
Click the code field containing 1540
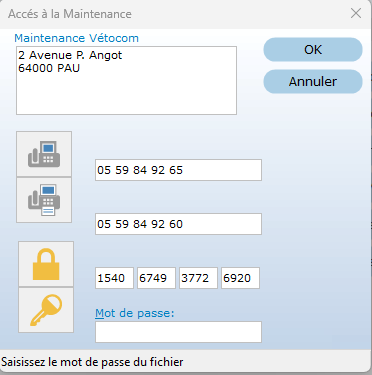pyautogui.click(x=114, y=278)
